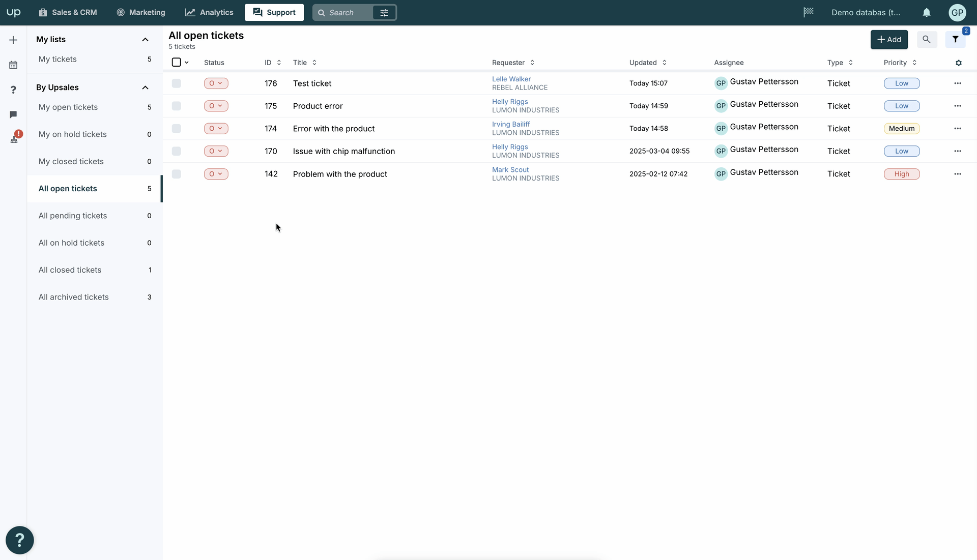Click the Add ticket button

pyautogui.click(x=889, y=39)
